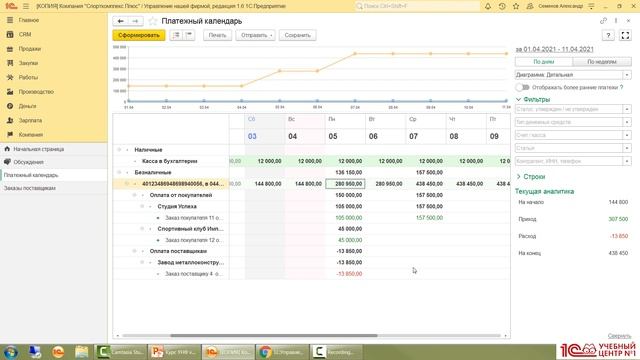
Task: Open the CRM section icon
Action: tap(10, 34)
